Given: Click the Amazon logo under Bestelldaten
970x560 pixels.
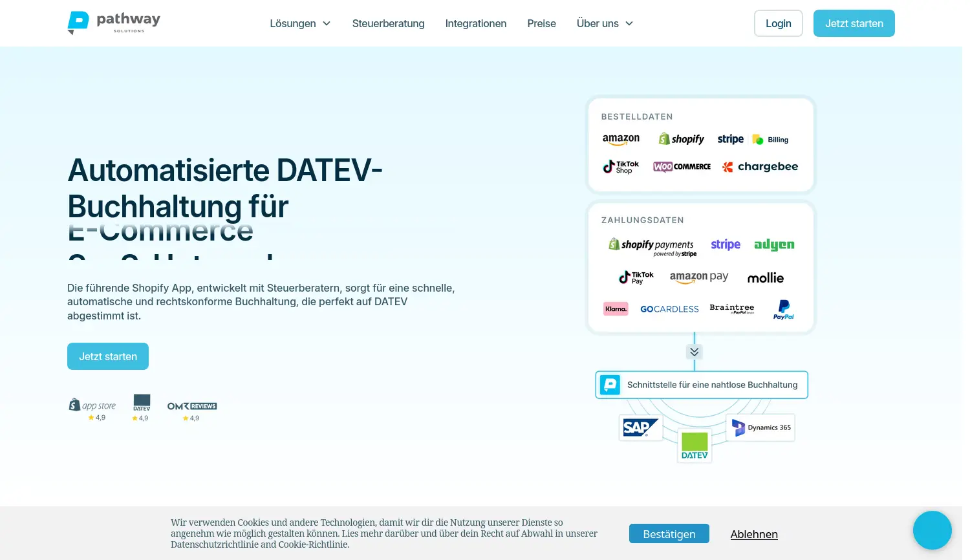Looking at the screenshot, I should [x=621, y=138].
